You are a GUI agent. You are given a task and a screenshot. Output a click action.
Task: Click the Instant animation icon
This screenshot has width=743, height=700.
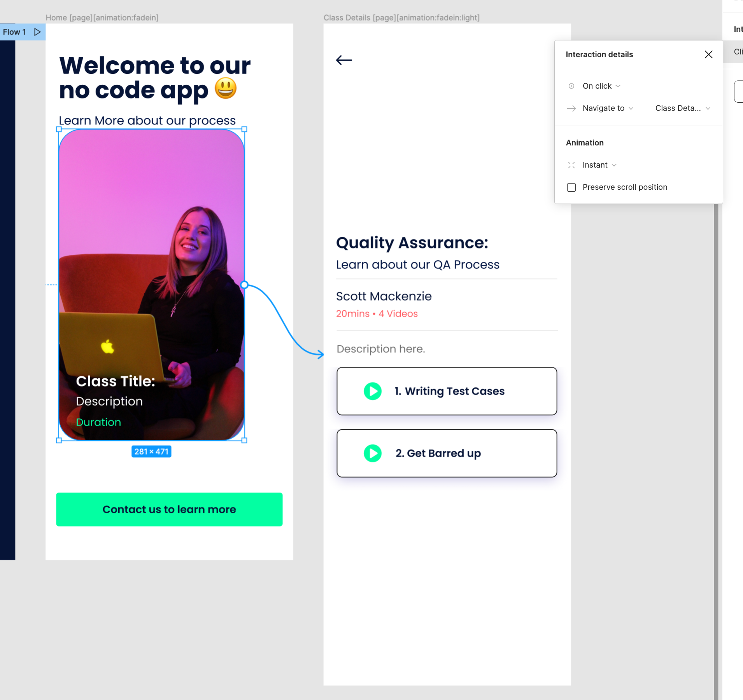click(571, 165)
